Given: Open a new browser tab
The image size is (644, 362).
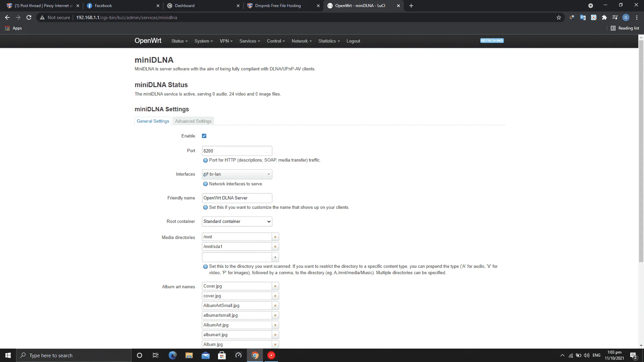Looking at the screenshot, I should pos(411,6).
